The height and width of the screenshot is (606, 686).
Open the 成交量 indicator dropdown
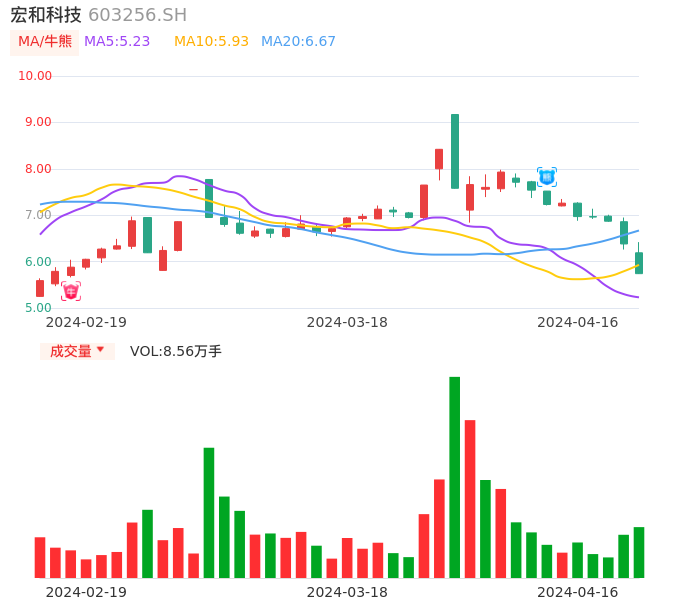click(77, 351)
